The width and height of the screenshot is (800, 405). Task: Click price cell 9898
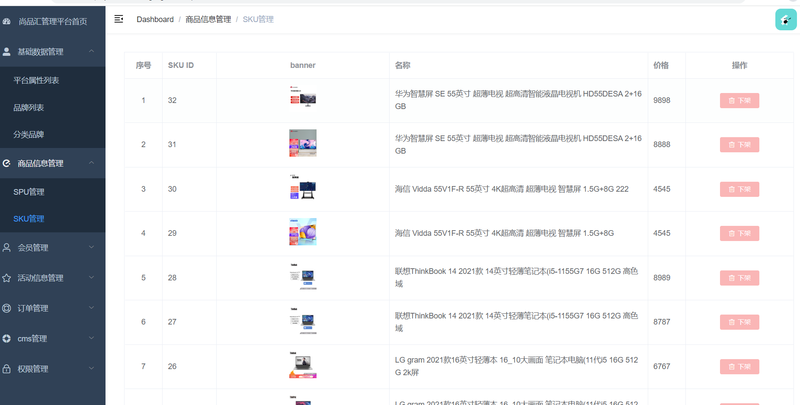662,100
